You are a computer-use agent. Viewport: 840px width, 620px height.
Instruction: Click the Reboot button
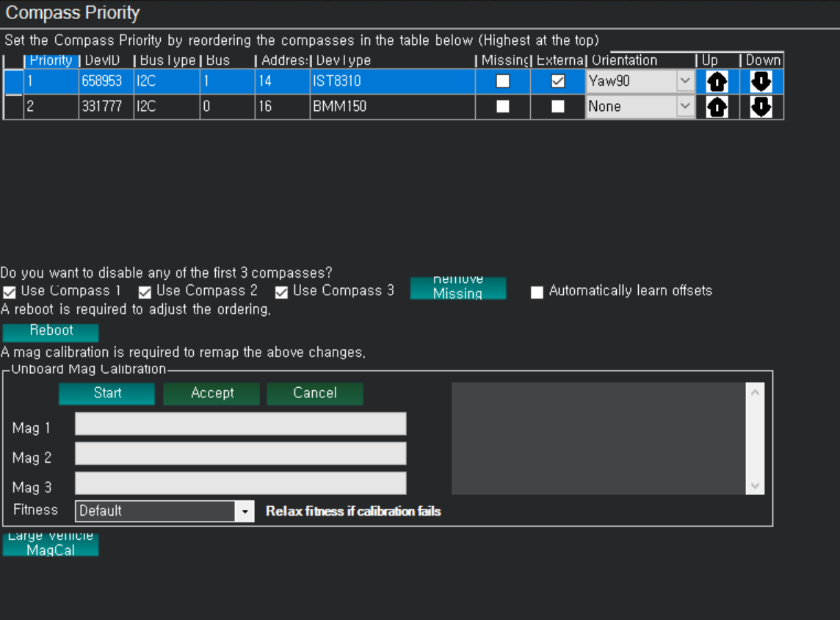click(51, 332)
